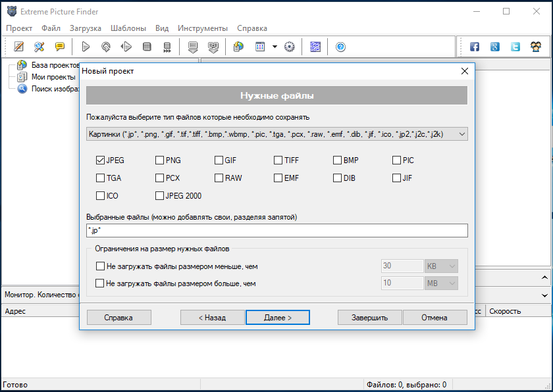Screen dimensions: 553x392
Task: Click the double-sided play/pause toolbar icon
Action: [x=126, y=47]
